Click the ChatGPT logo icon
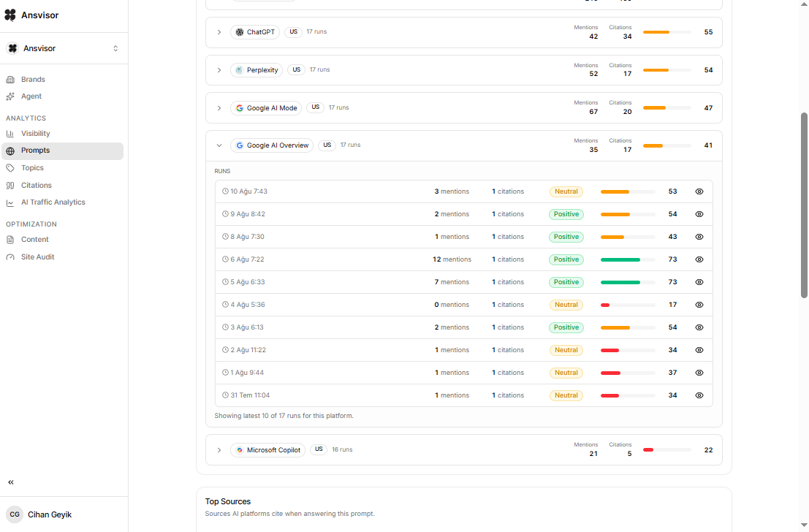Image resolution: width=809 pixels, height=532 pixels. click(x=240, y=32)
